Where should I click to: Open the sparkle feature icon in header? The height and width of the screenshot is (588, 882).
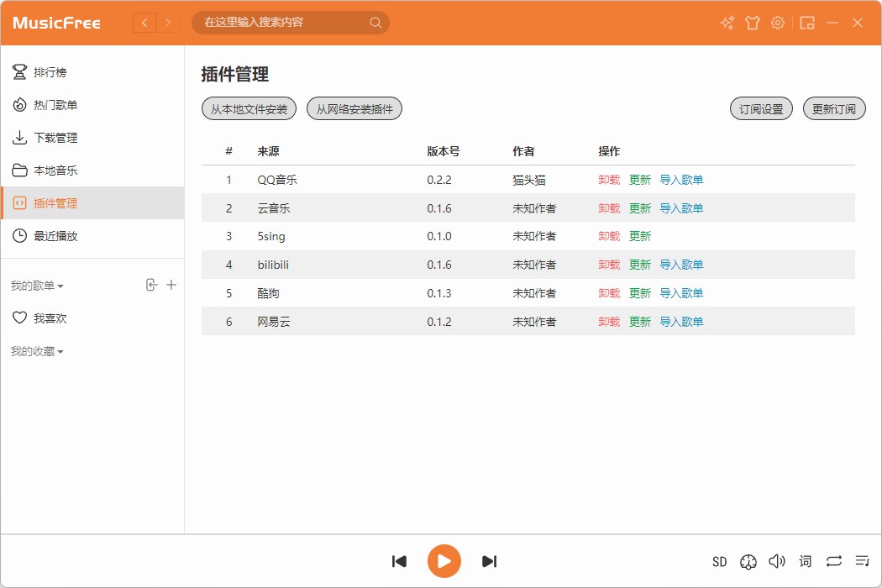pos(727,23)
